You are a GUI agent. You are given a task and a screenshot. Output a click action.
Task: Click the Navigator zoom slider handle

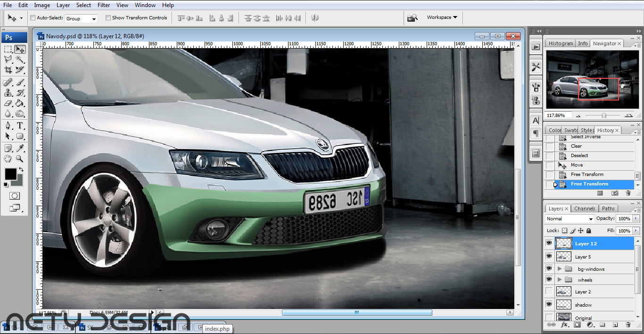point(604,116)
